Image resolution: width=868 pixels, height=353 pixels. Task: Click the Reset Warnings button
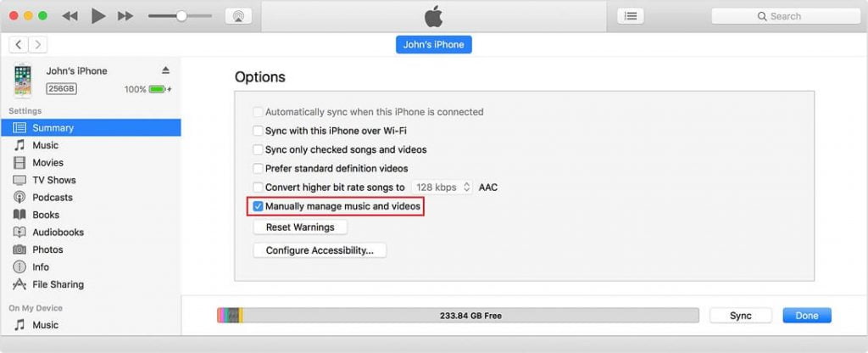(x=300, y=227)
